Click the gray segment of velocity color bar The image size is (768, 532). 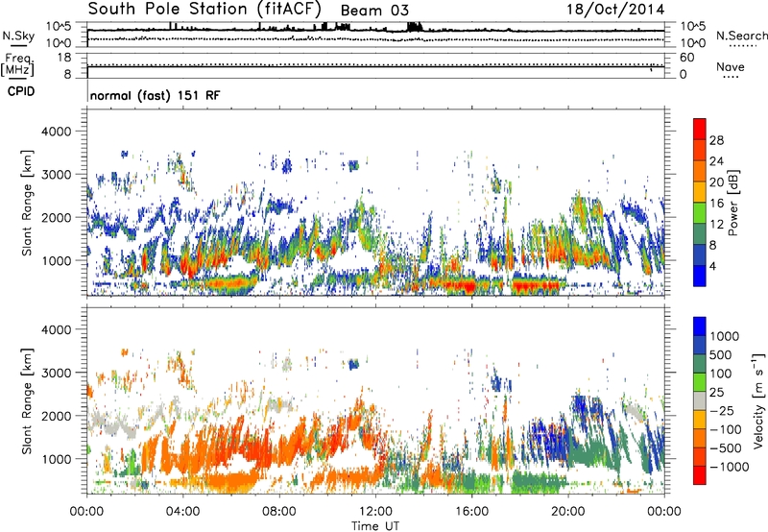pos(700,401)
